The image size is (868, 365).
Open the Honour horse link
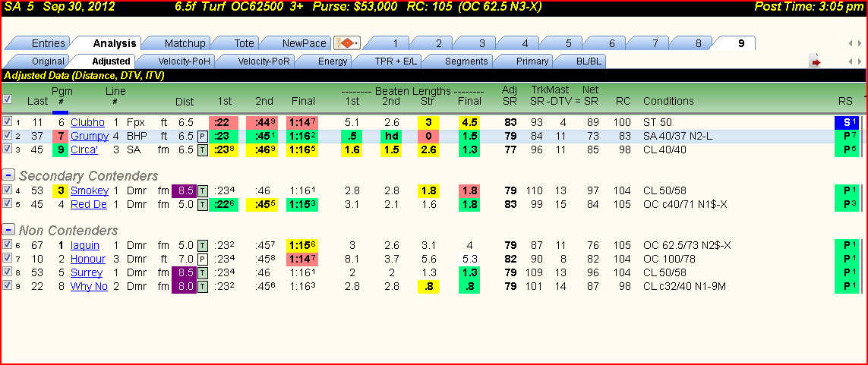click(x=88, y=259)
